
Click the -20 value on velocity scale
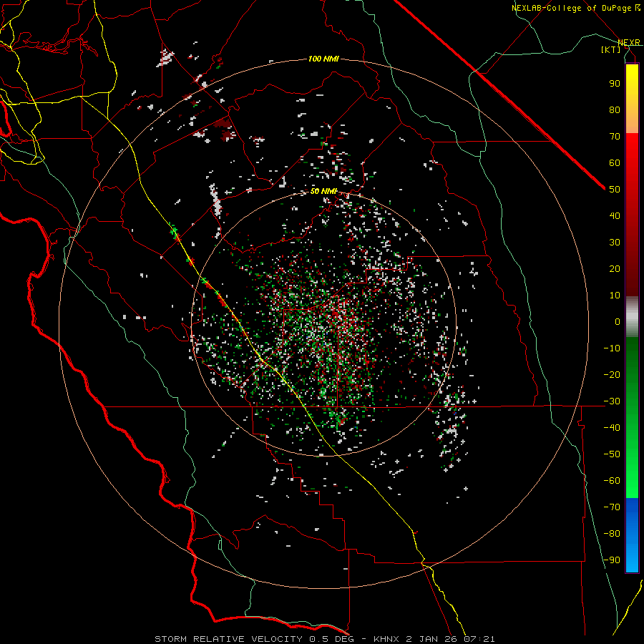tap(612, 374)
